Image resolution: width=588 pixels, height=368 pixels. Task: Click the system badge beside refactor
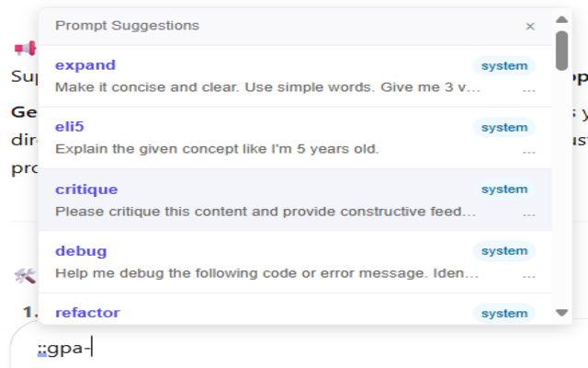click(x=504, y=314)
